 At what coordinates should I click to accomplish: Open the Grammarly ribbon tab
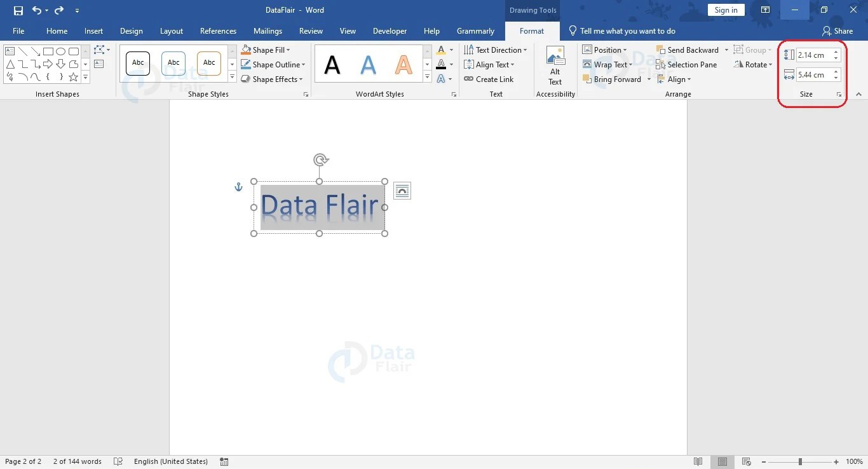pyautogui.click(x=475, y=31)
